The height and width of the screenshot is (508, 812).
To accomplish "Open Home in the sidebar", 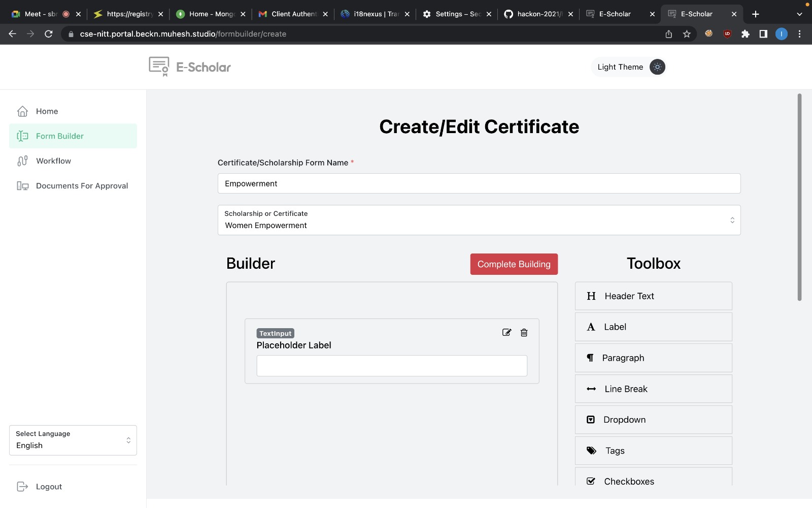I will point(73,111).
